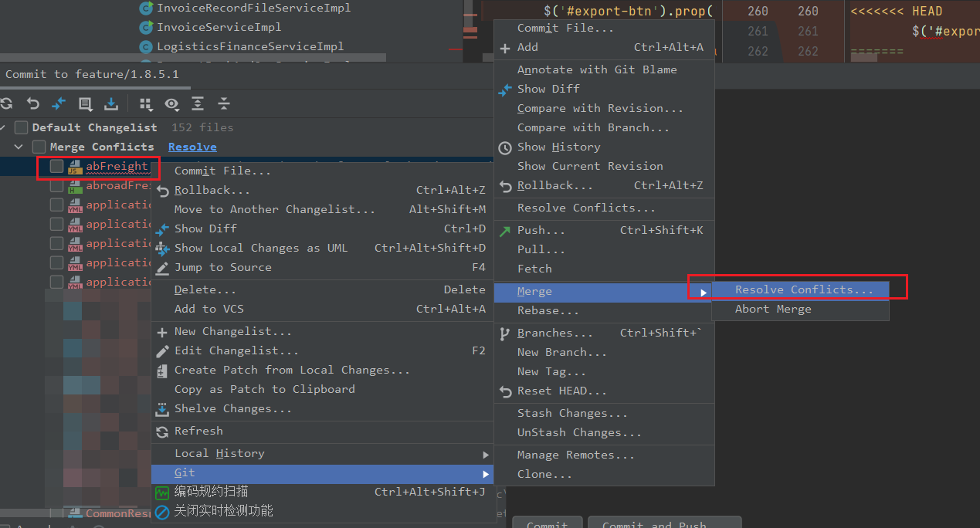Click the Expand All icon in toolbar

[x=198, y=103]
